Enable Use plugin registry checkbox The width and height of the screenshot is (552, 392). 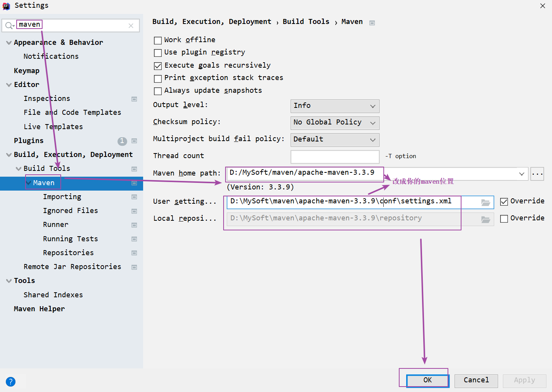158,53
